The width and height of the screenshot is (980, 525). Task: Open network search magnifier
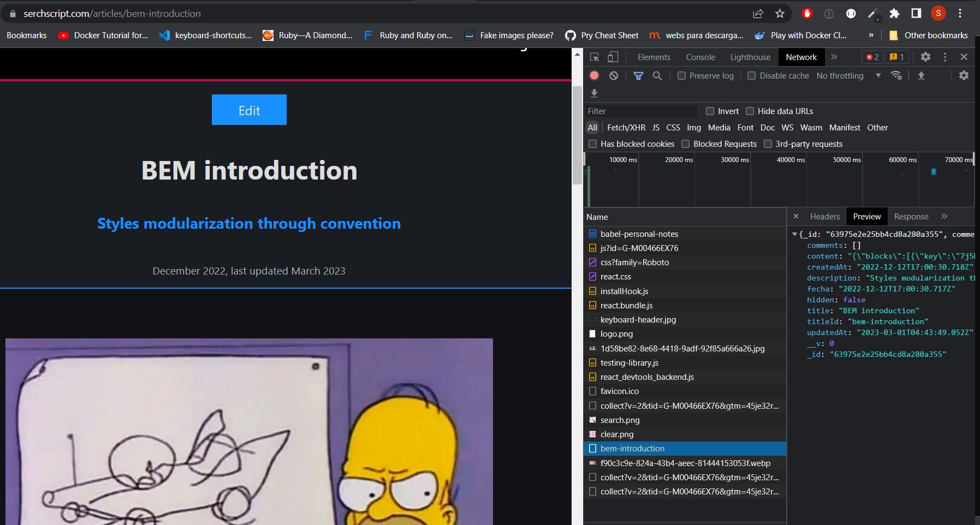pyautogui.click(x=657, y=76)
